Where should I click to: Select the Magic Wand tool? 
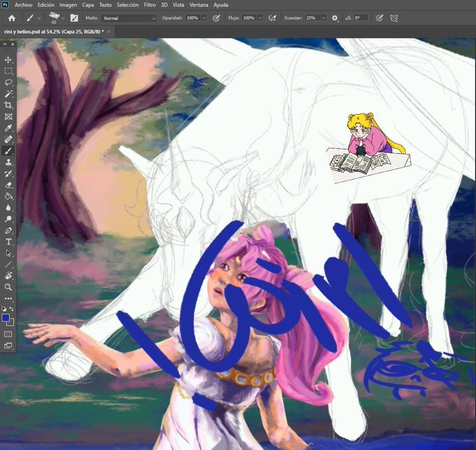tap(8, 94)
